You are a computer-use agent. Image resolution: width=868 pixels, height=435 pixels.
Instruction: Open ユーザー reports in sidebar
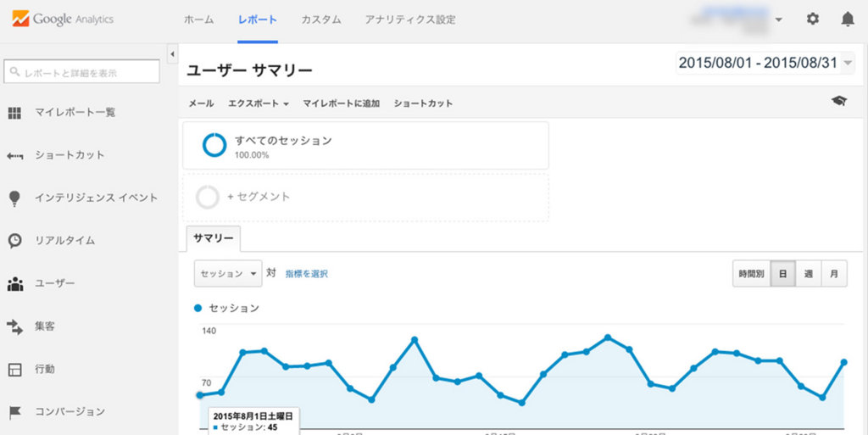pyautogui.click(x=55, y=284)
